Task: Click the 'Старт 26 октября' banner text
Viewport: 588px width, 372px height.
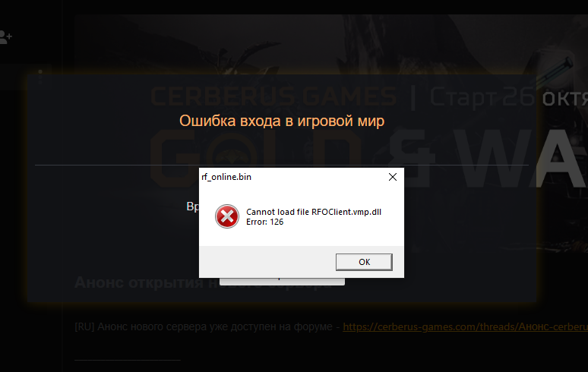Action: coord(508,97)
